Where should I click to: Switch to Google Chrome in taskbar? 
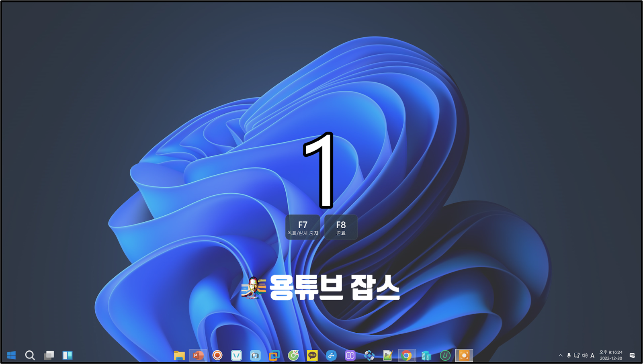(x=406, y=355)
